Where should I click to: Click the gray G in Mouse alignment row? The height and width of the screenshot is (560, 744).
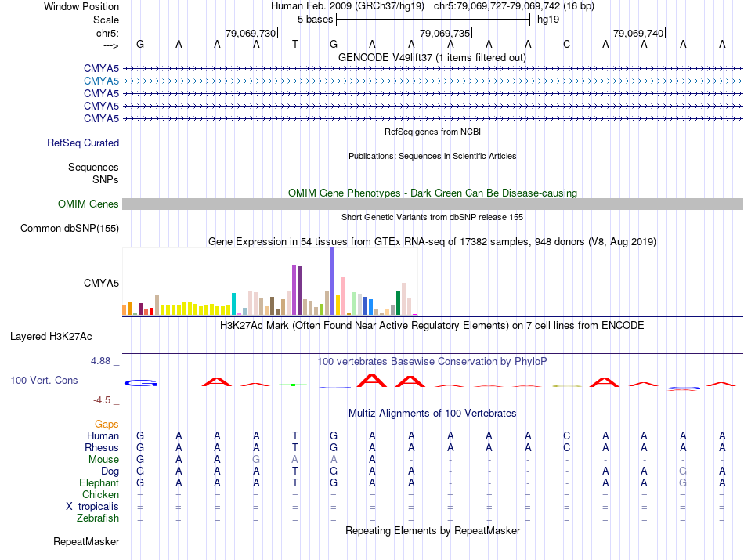pos(256,460)
